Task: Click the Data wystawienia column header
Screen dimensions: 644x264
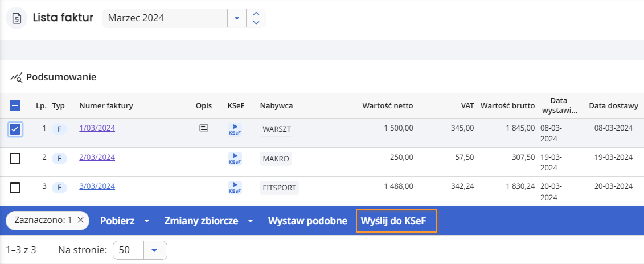Action: [560, 105]
